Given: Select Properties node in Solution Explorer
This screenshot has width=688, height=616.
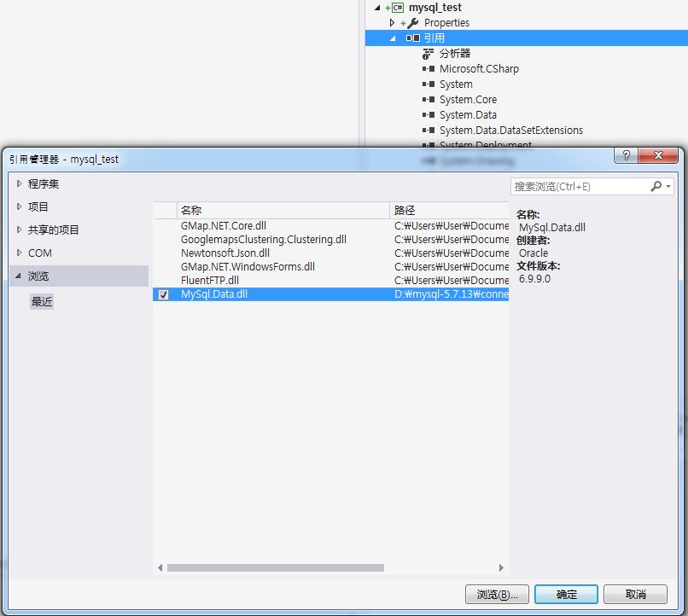Looking at the screenshot, I should point(446,23).
